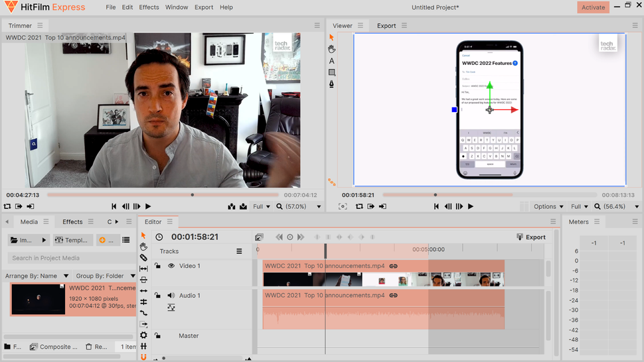
Task: Hide Video 1 track with eye icon
Action: coord(171,266)
